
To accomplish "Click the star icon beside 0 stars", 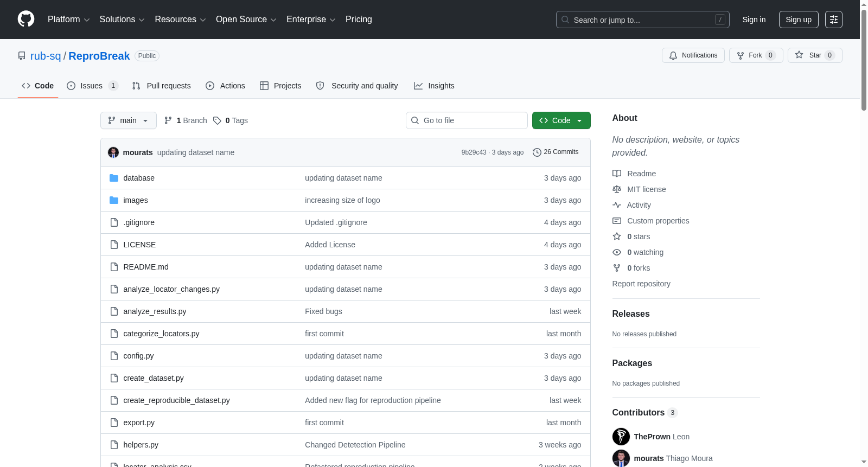I will tap(617, 236).
